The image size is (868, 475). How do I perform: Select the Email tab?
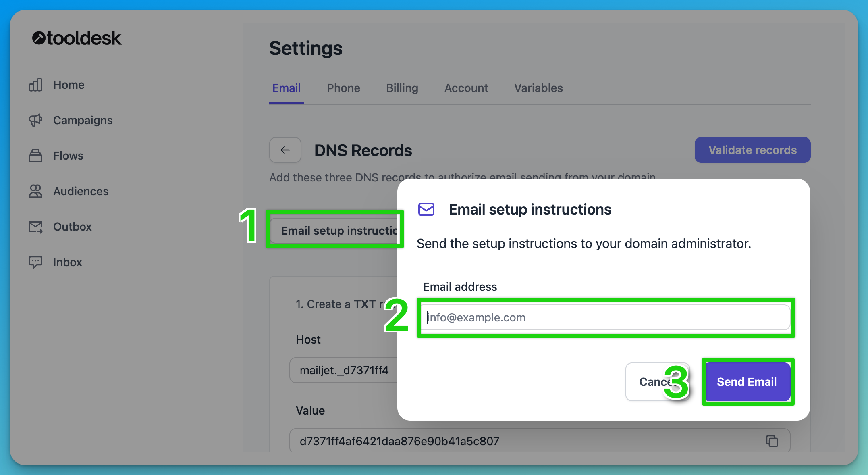pyautogui.click(x=286, y=88)
